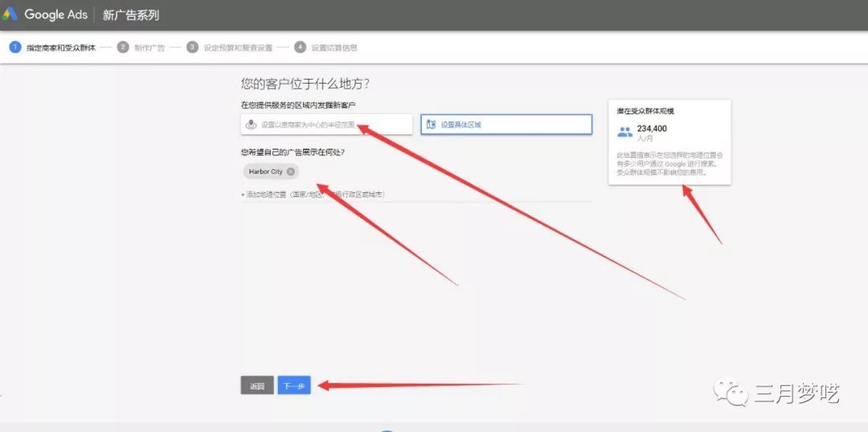
Task: Open the 设置结算信息 step label
Action: click(x=334, y=47)
